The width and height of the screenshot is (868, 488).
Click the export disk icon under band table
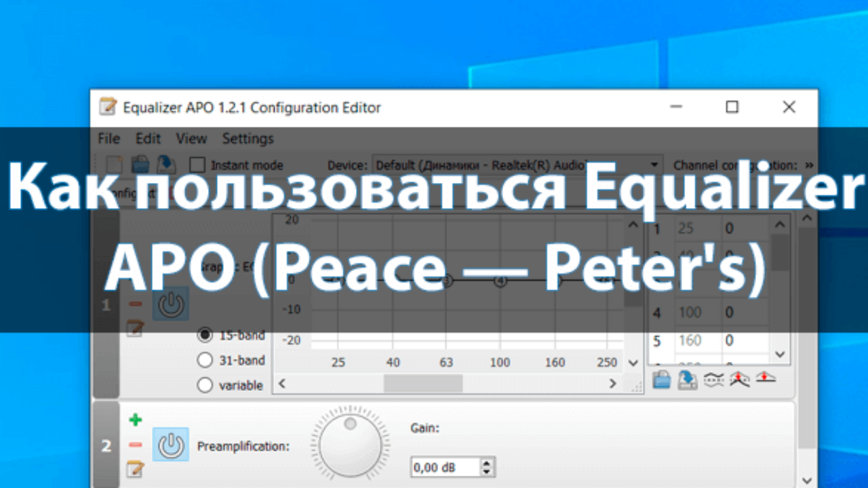[688, 380]
